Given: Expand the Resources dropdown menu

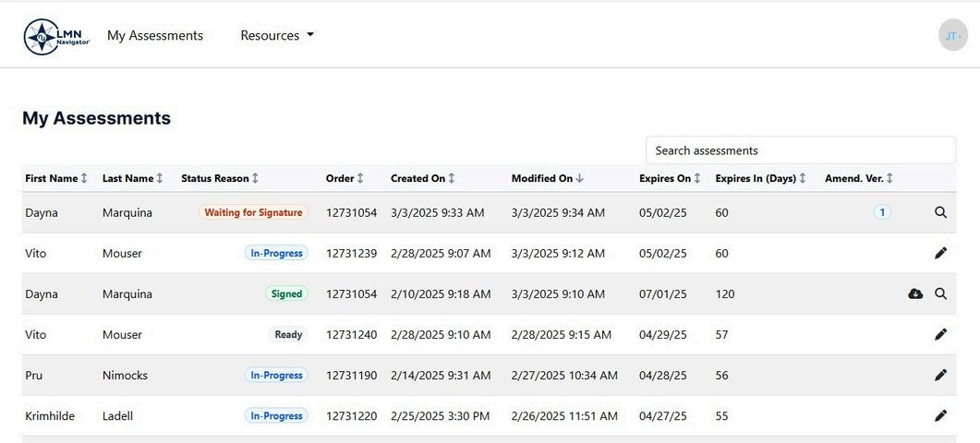Looking at the screenshot, I should [277, 35].
